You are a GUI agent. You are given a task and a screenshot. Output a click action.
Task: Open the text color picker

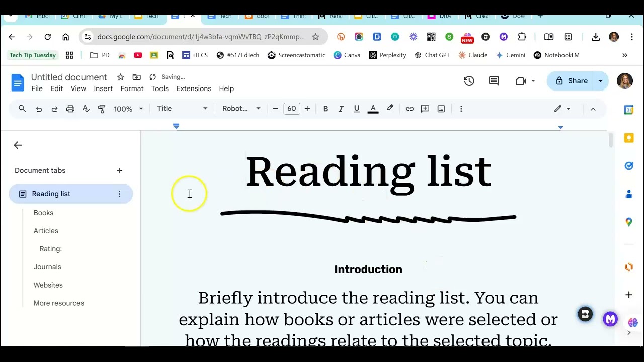click(373, 109)
